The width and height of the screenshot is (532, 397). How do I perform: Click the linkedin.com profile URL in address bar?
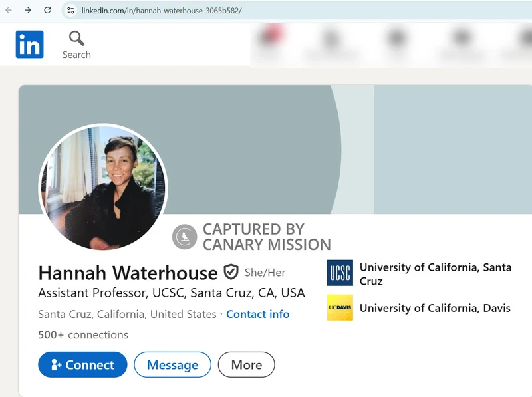click(162, 11)
